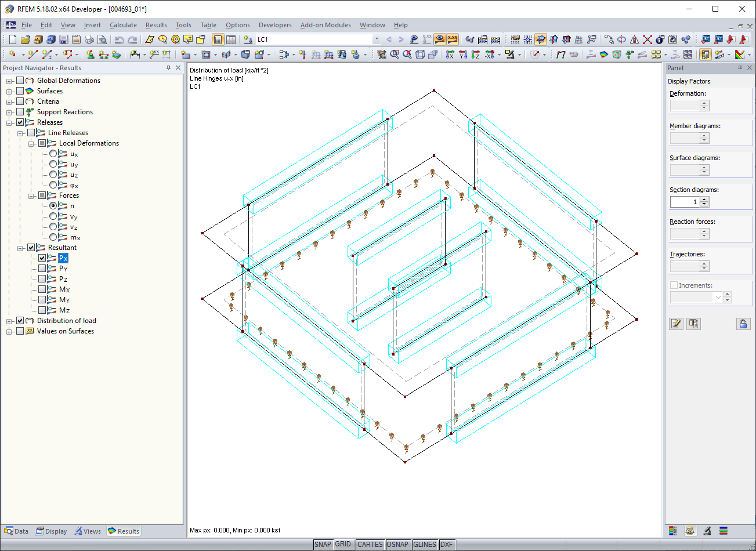Toggle the x.xx show values icon

pyautogui.click(x=453, y=39)
